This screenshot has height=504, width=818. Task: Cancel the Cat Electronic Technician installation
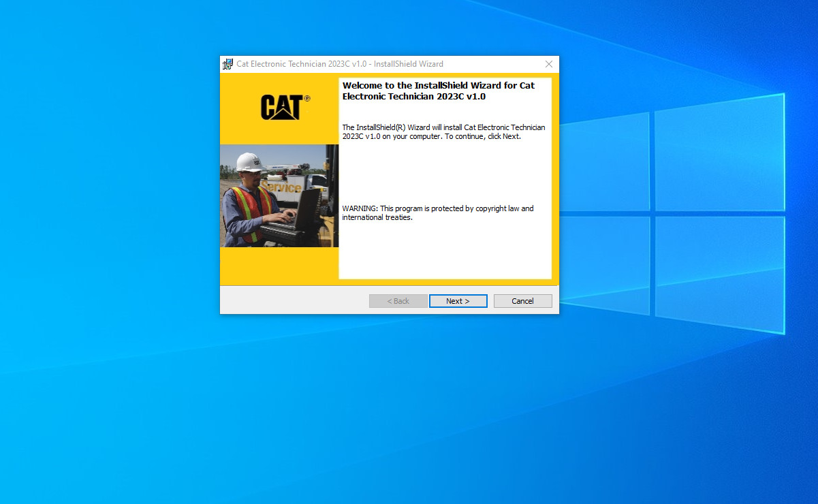[x=522, y=300]
